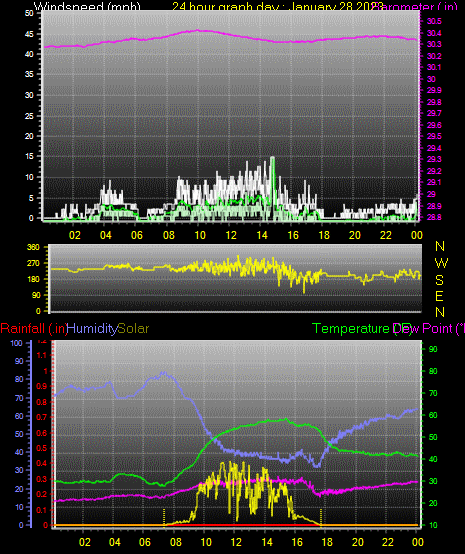Select the 100 value on humidity axis
465x554 pixels.
point(16,343)
